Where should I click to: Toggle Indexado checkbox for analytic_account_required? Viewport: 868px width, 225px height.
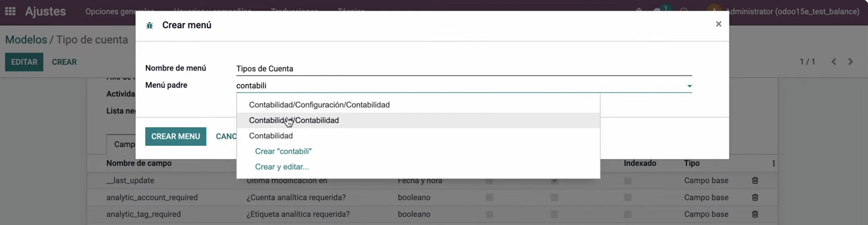[x=628, y=198]
